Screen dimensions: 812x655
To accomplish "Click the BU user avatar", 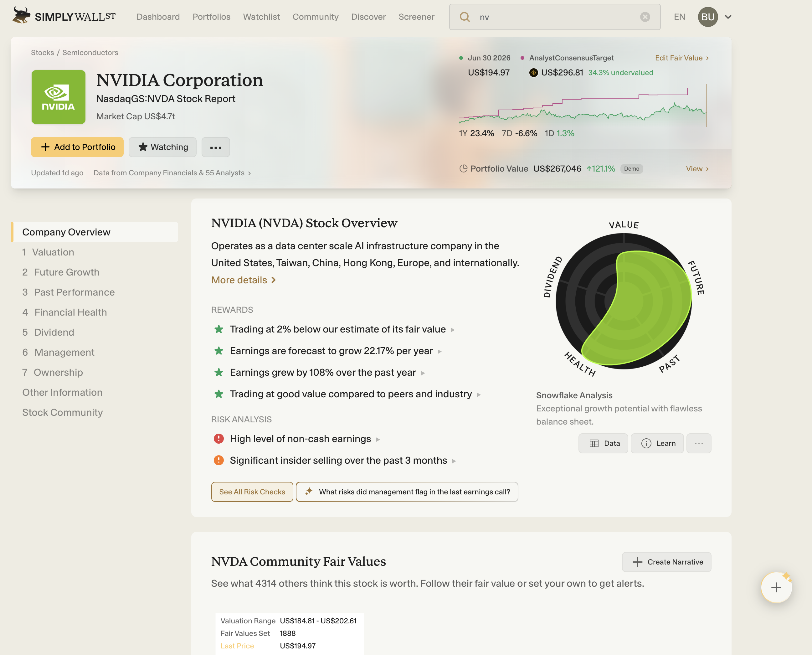I will (707, 17).
